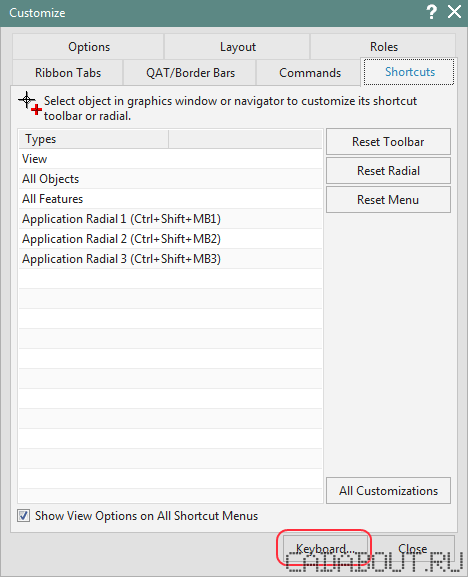Image resolution: width=468 pixels, height=577 pixels.
Task: Select the All Features row
Action: (x=170, y=199)
